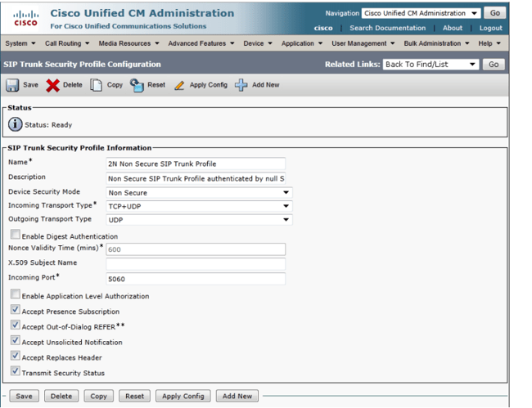
Task: Click the Description input field
Action: pyautogui.click(x=196, y=178)
